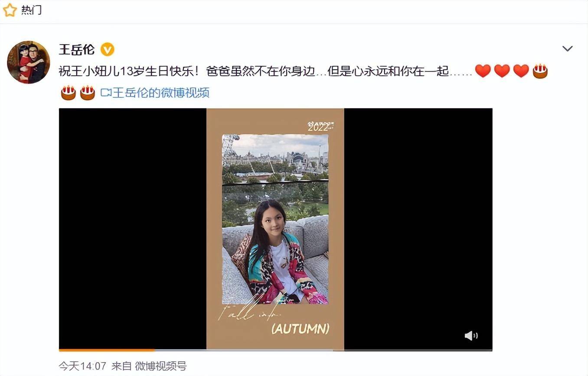Click the star icon beside 热门
Viewport: 588px width, 376px height.
pos(10,10)
